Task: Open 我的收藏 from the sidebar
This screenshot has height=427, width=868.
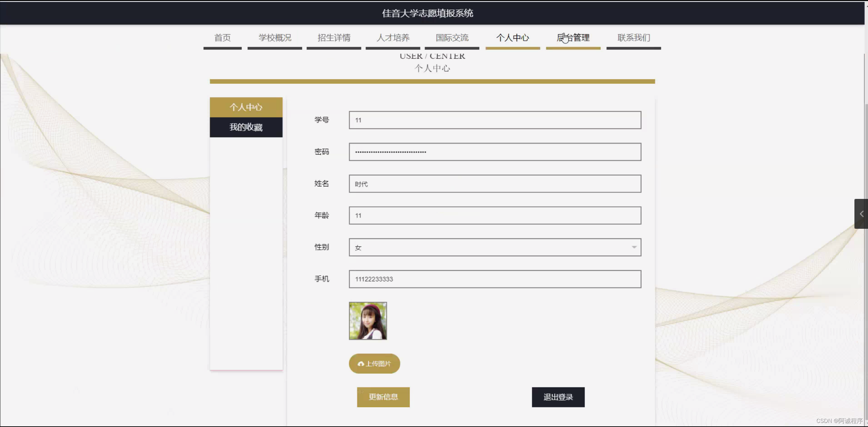Action: click(x=246, y=127)
